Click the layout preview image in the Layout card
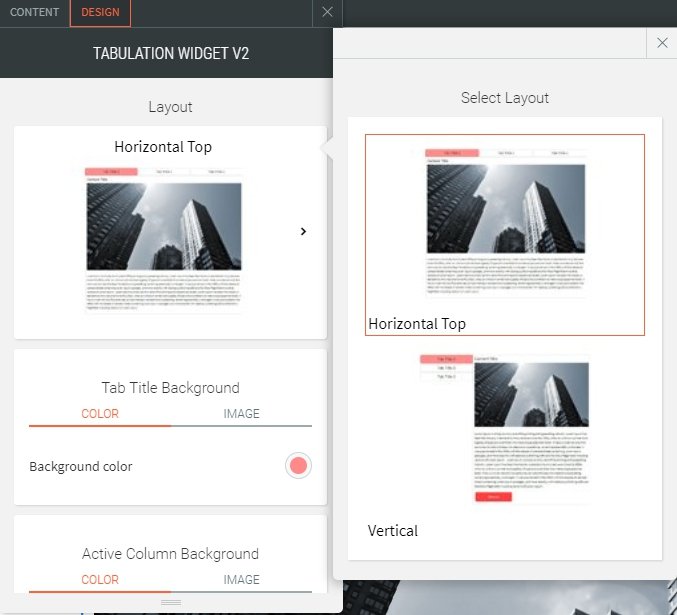The height and width of the screenshot is (615, 677). (x=163, y=240)
